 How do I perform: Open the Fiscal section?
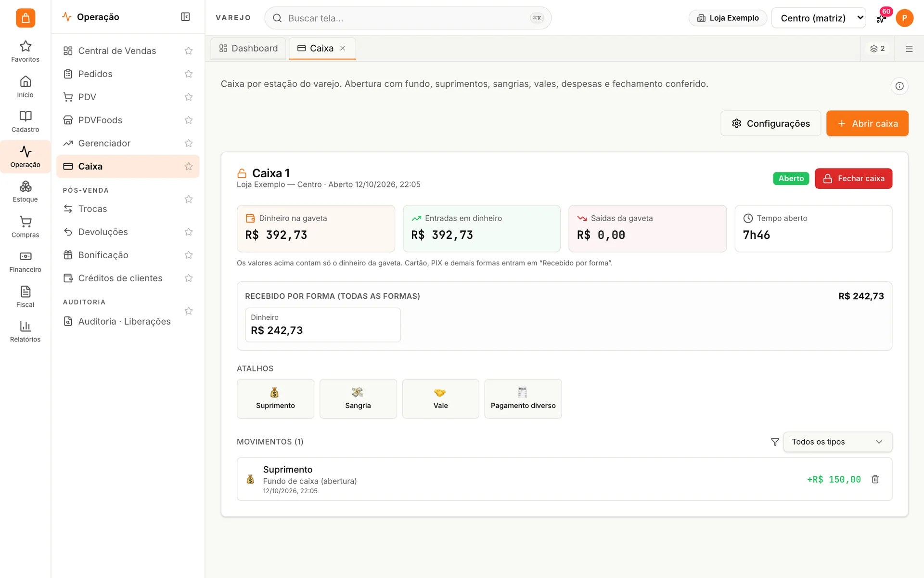point(25,297)
